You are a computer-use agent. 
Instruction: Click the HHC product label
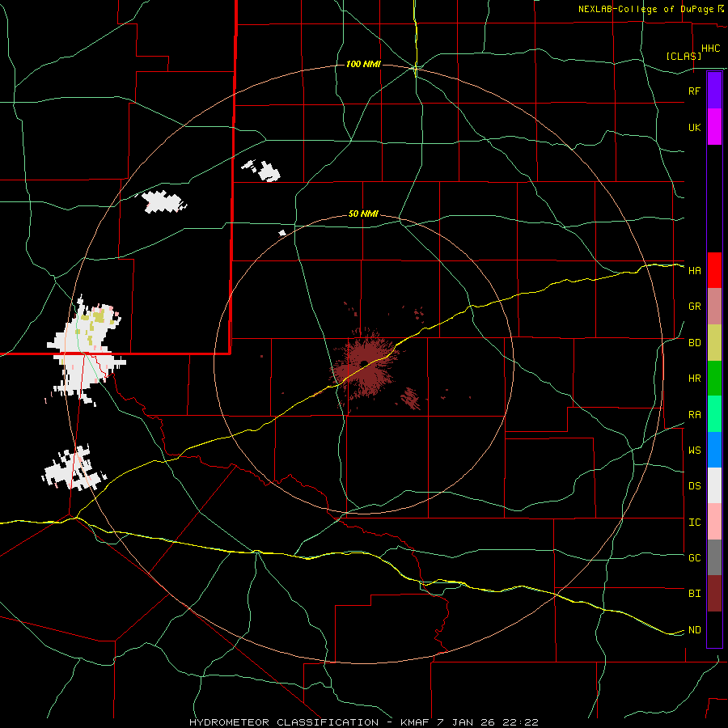coord(711,49)
